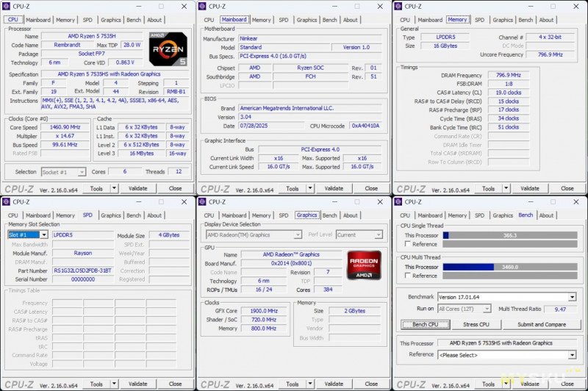Switch to Memory tab in the Mainboard-tab window

coord(262,20)
